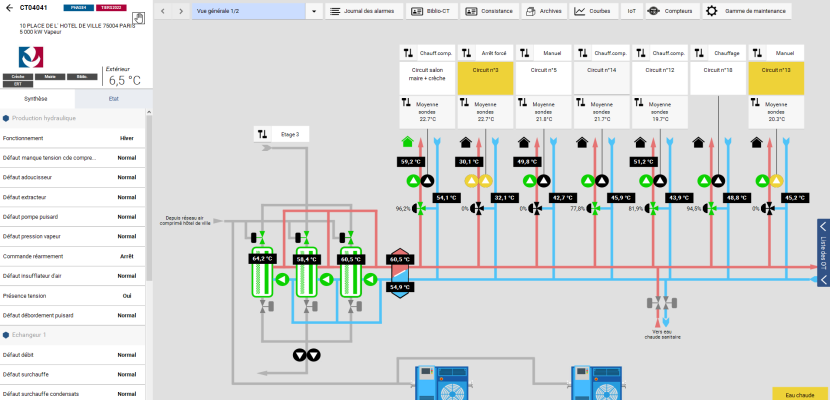Viewport: 830px width, 400px height.
Task: Go to the previous view with left chevron
Action: tap(164, 11)
